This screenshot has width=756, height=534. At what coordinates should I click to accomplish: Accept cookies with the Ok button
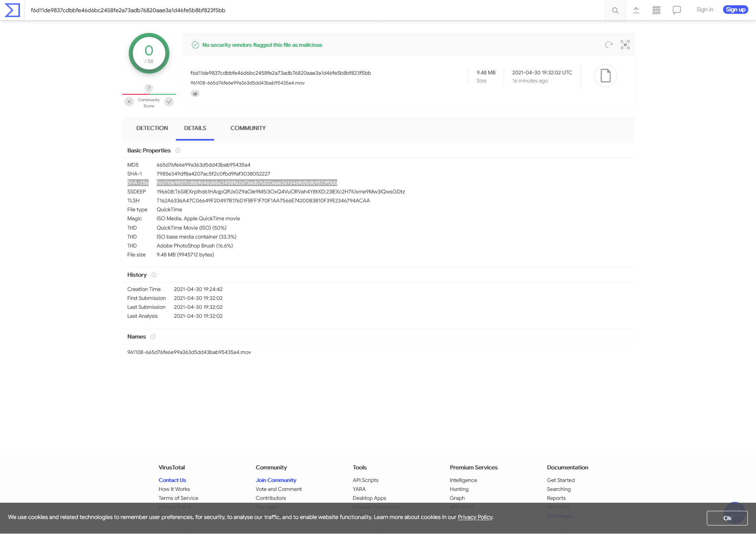pyautogui.click(x=727, y=518)
